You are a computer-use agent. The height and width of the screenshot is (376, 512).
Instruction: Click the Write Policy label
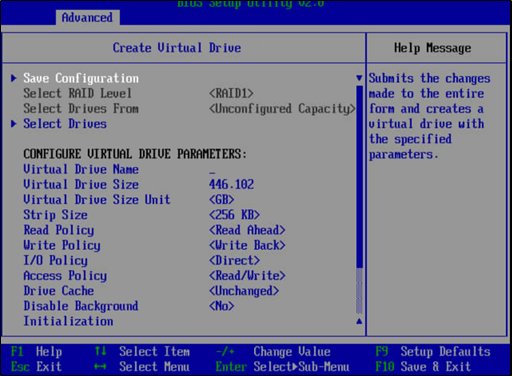pyautogui.click(x=62, y=245)
